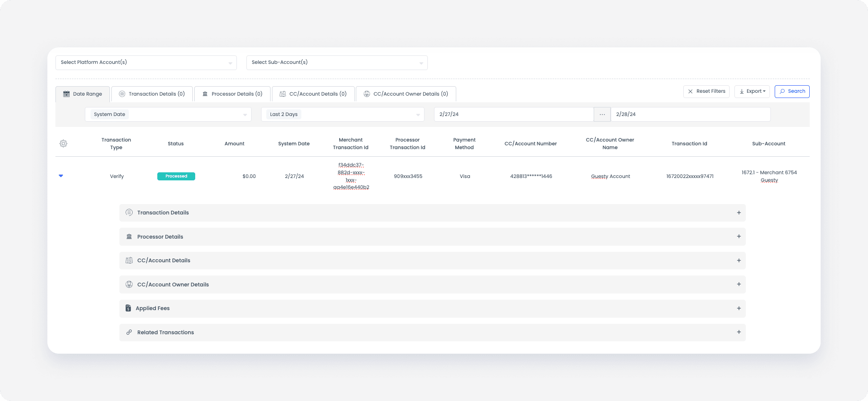
Task: Click the calendar icon on Date Range tab
Action: click(66, 94)
